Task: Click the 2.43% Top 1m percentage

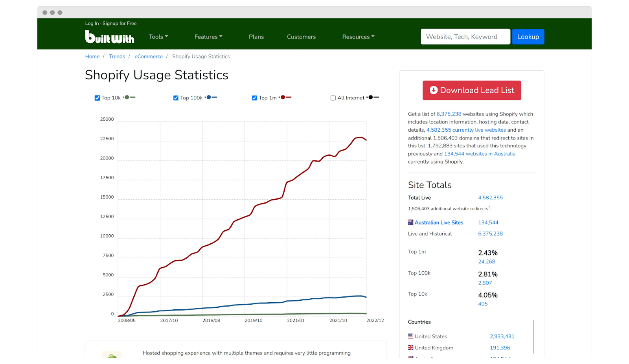Action: (488, 253)
